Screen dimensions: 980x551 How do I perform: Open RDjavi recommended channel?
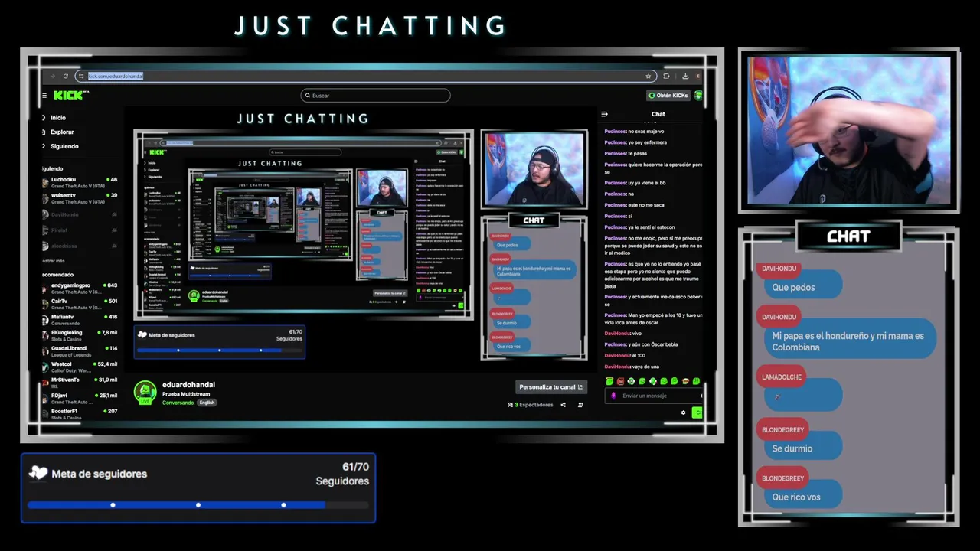80,398
